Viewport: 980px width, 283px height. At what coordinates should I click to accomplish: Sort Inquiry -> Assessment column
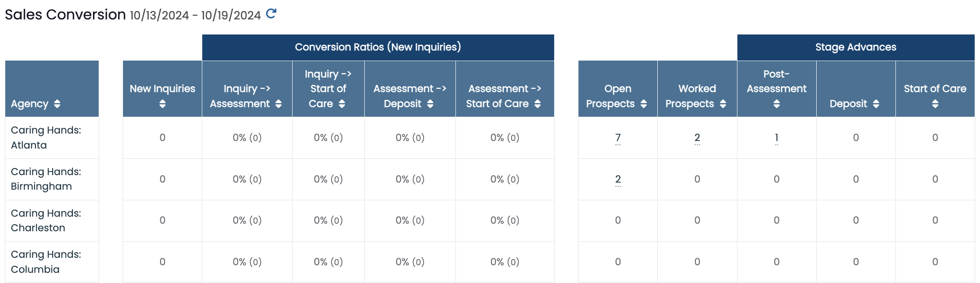pyautogui.click(x=278, y=104)
